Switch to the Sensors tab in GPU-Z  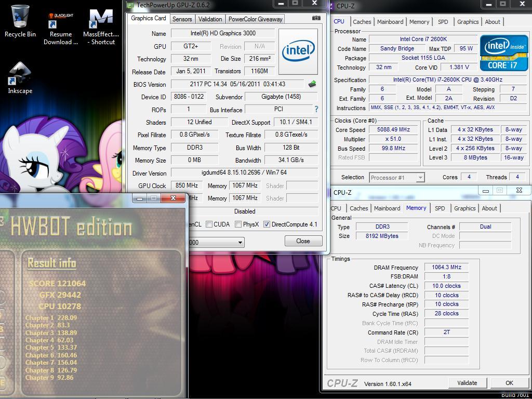click(182, 19)
